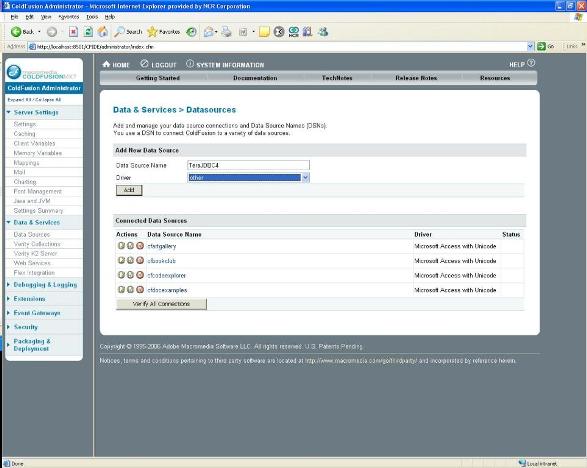This screenshot has width=587, height=468.
Task: Open the address bar dropdown arrow
Action: [x=530, y=46]
